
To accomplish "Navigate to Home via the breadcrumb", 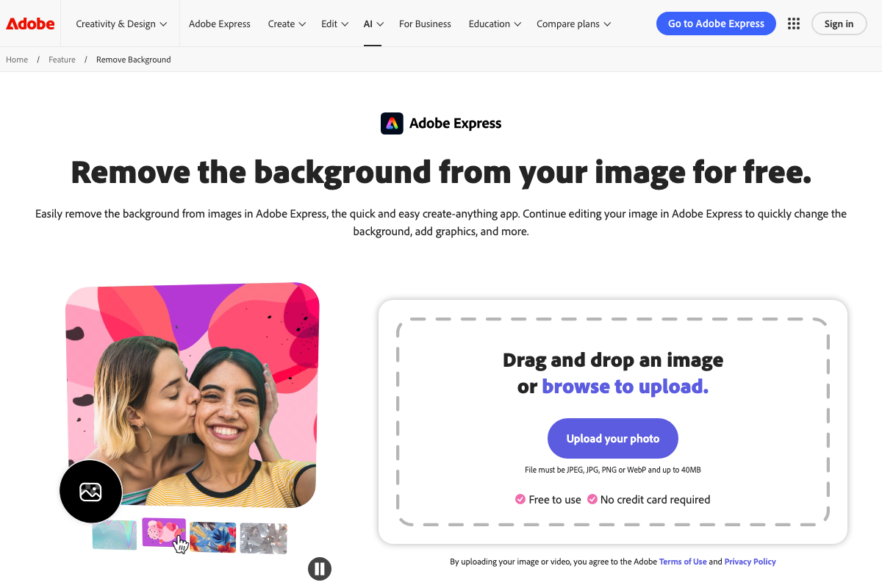I will point(16,59).
